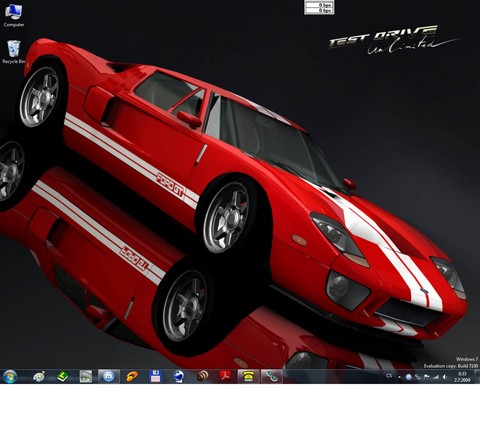480x432 pixels.
Task: Open the blue globe app in taskbar
Action: (x=179, y=377)
